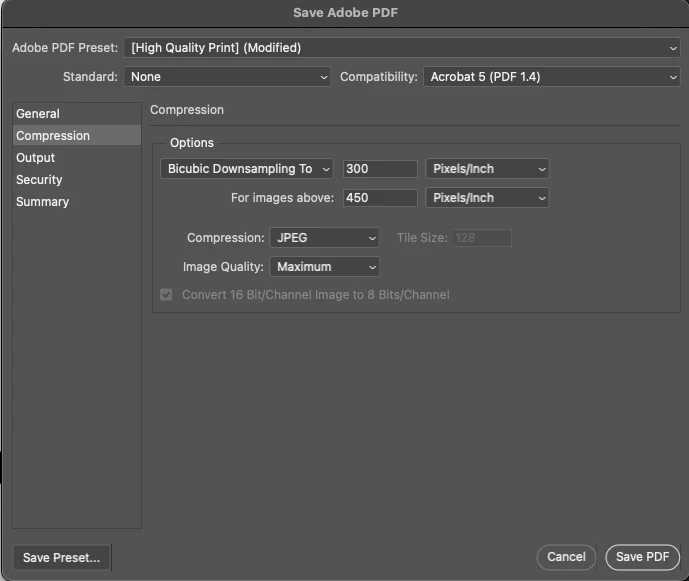Click the Tile Size label
Screen dimensions: 689x581
[x=422, y=238]
